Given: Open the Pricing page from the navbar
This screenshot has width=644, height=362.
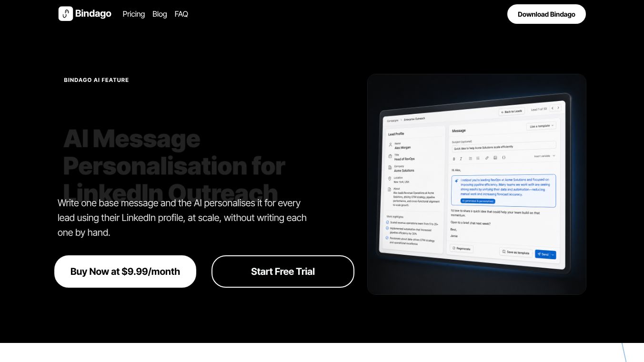Looking at the screenshot, I should [x=134, y=14].
